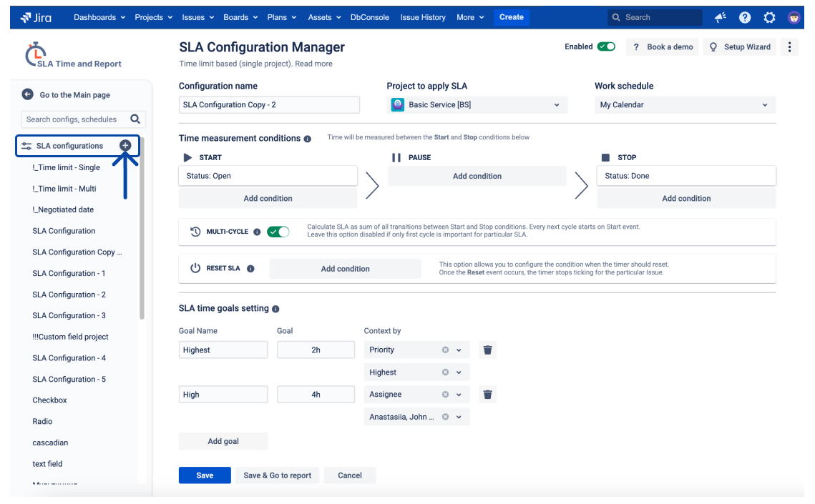Open the Dashboards menu

[99, 17]
